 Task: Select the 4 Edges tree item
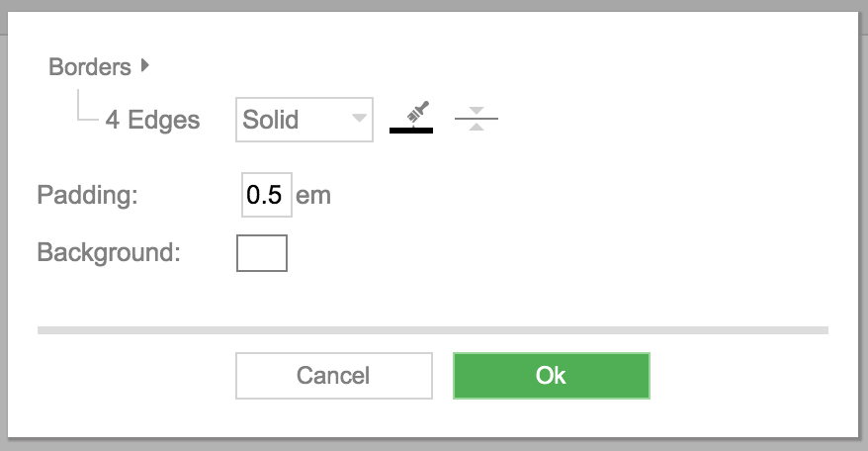coord(153,120)
